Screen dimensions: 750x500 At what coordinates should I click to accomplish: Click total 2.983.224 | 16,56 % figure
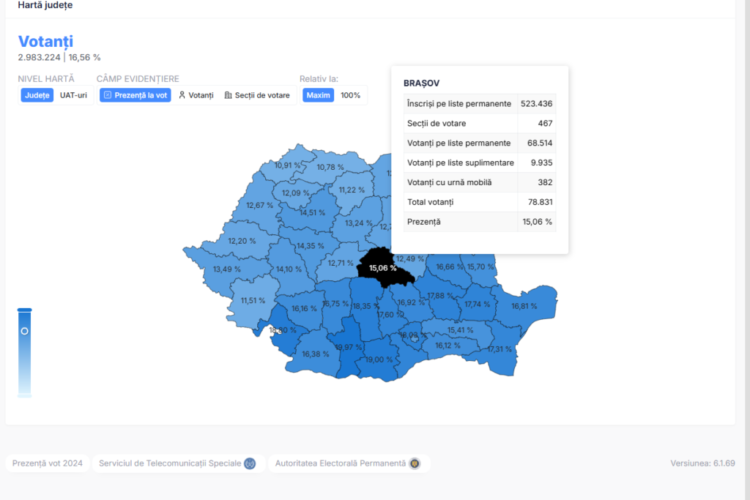pos(59,57)
